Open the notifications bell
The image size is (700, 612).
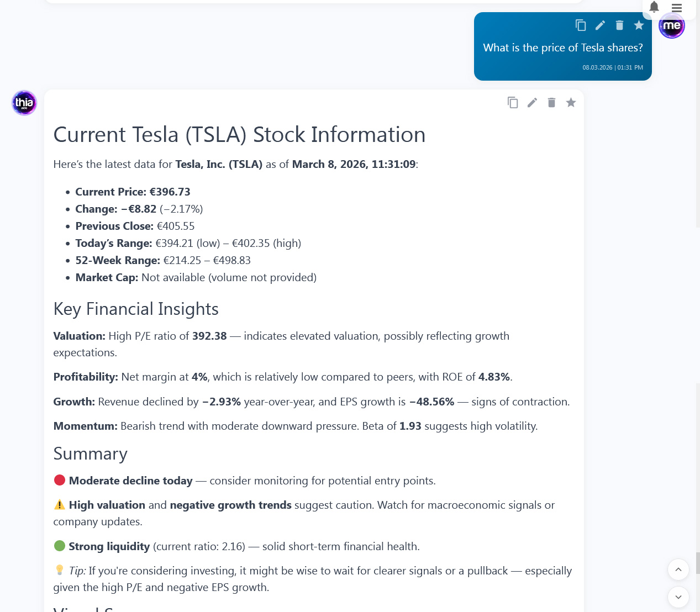click(x=654, y=7)
